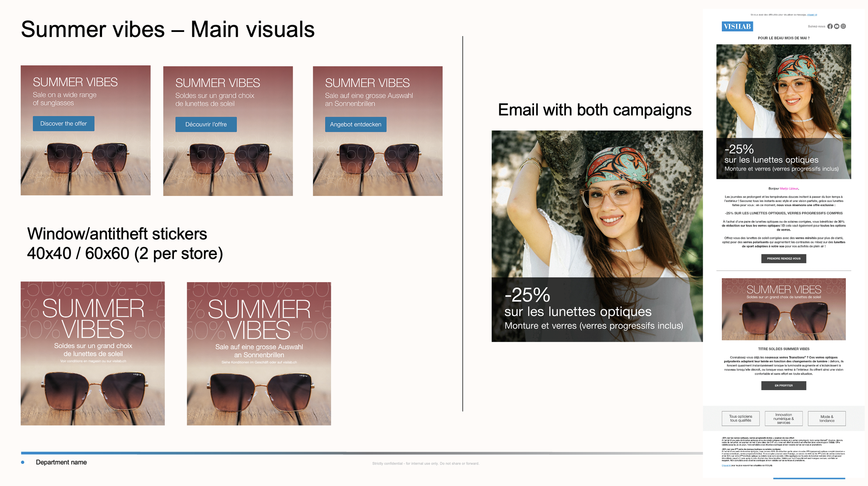This screenshot has width=868, height=486.
Task: Select the French Summer Vibes window sticker
Action: 93,353
